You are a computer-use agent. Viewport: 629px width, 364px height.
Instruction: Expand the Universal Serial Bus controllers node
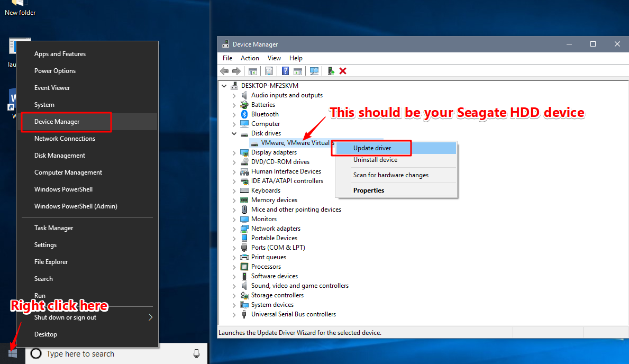[234, 314]
